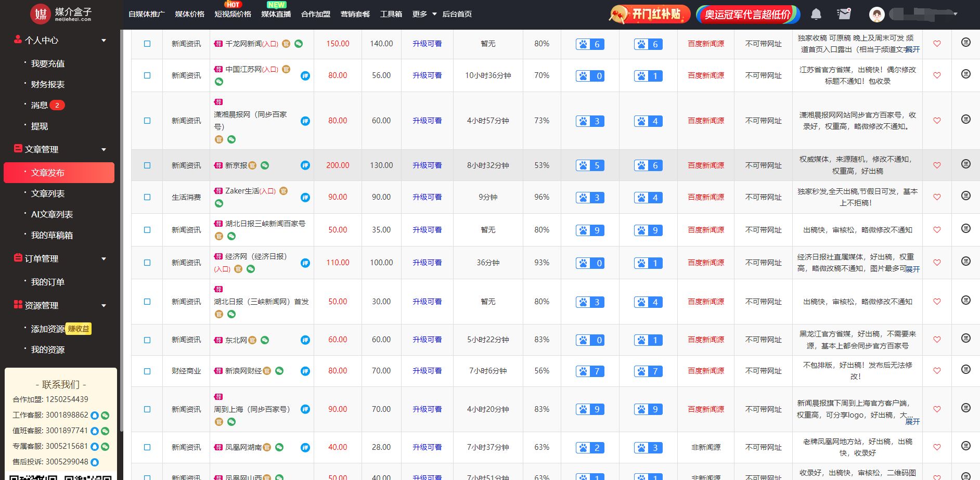Click the Baidu paw badge 2 in 凤凰网湖南 row
This screenshot has width=980, height=480.
[x=590, y=448]
